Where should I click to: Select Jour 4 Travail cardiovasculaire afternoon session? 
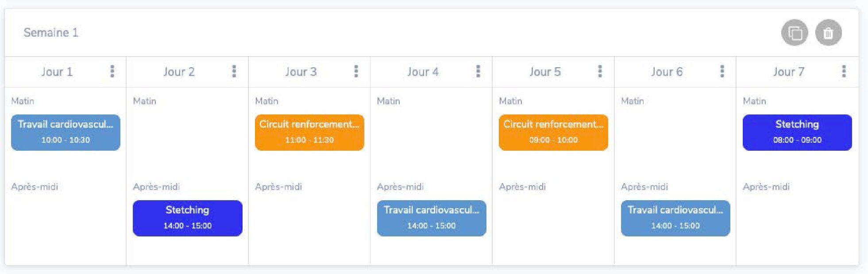pyautogui.click(x=432, y=218)
